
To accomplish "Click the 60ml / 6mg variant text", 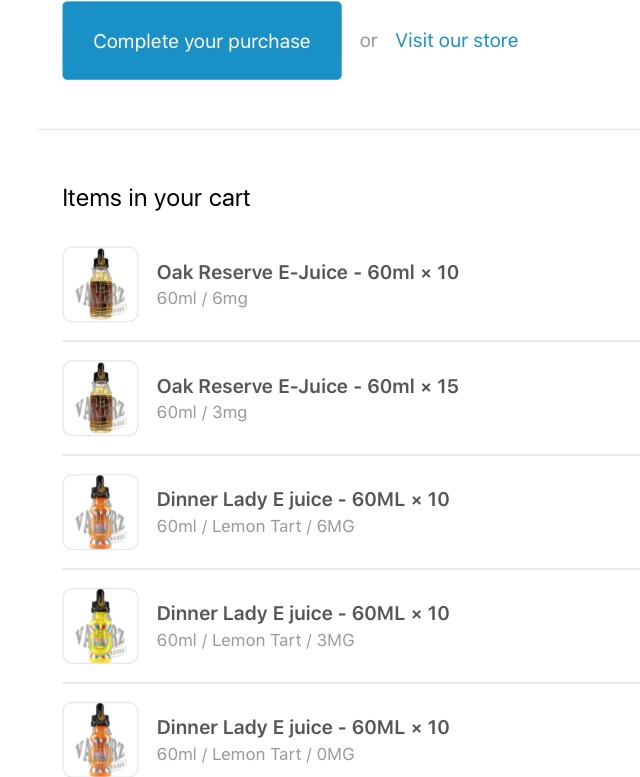I will pyautogui.click(x=202, y=298).
